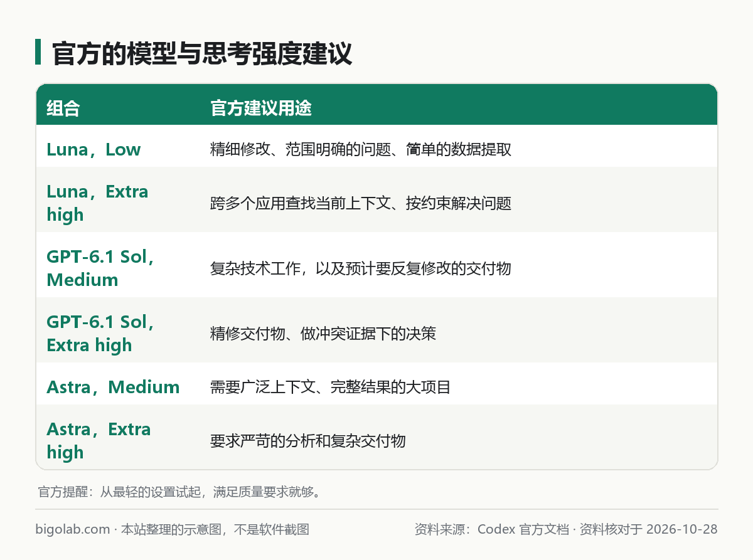Select the GPT-6.1 Sol, Extra high label

click(x=101, y=333)
